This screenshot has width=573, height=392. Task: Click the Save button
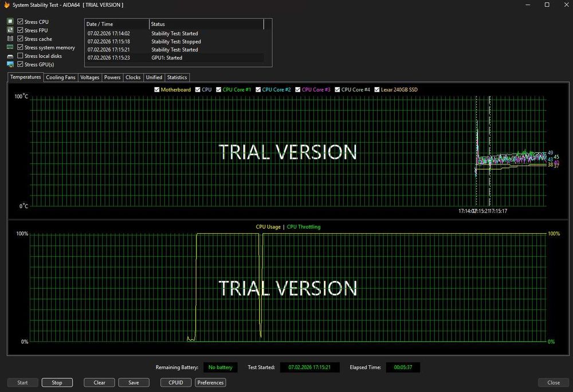[134, 382]
